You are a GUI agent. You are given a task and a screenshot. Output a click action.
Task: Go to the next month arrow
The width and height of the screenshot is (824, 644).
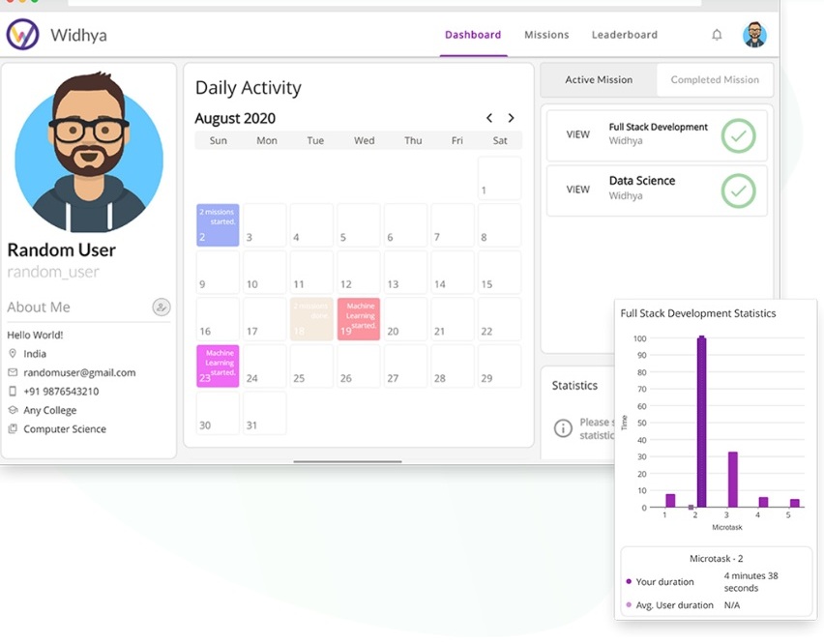(x=511, y=118)
